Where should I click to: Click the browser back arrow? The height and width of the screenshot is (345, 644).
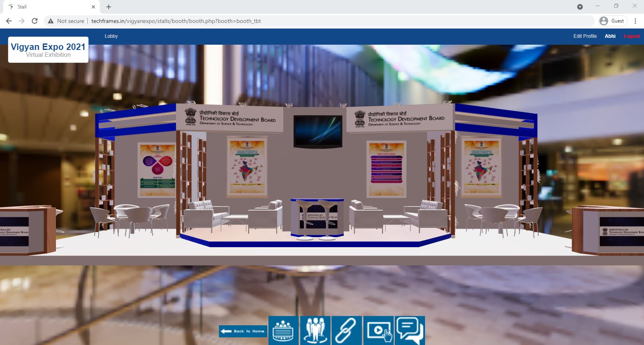pyautogui.click(x=9, y=21)
